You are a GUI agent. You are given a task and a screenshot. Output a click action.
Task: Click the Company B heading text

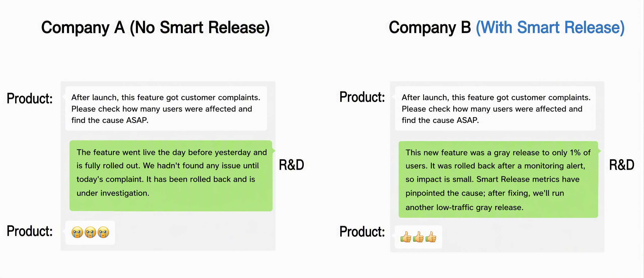pyautogui.click(x=430, y=28)
